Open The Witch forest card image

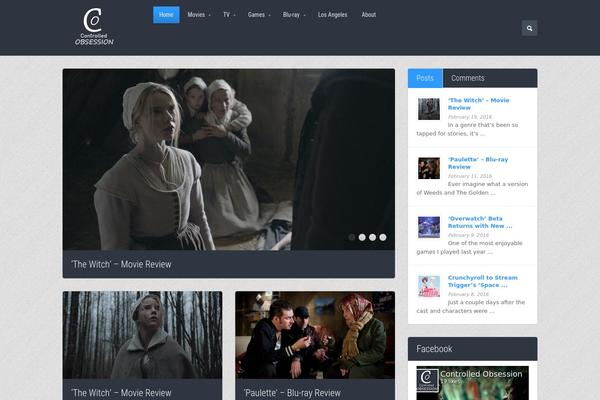pyautogui.click(x=142, y=335)
